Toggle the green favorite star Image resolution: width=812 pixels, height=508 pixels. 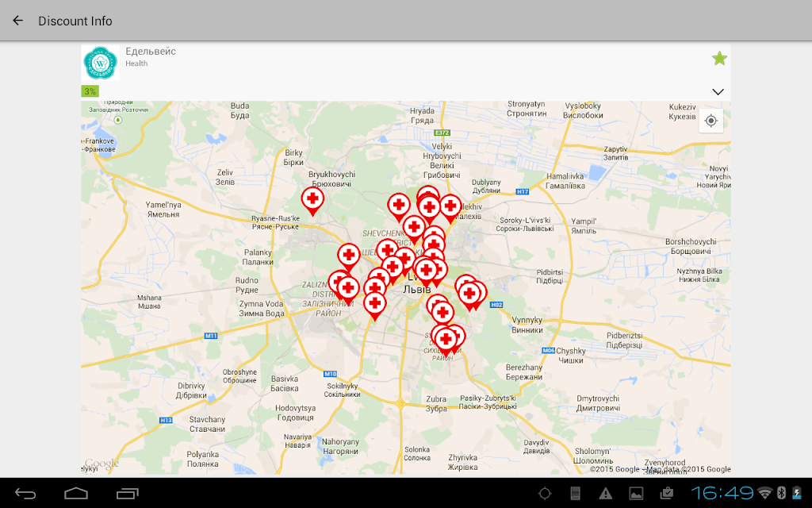(719, 58)
